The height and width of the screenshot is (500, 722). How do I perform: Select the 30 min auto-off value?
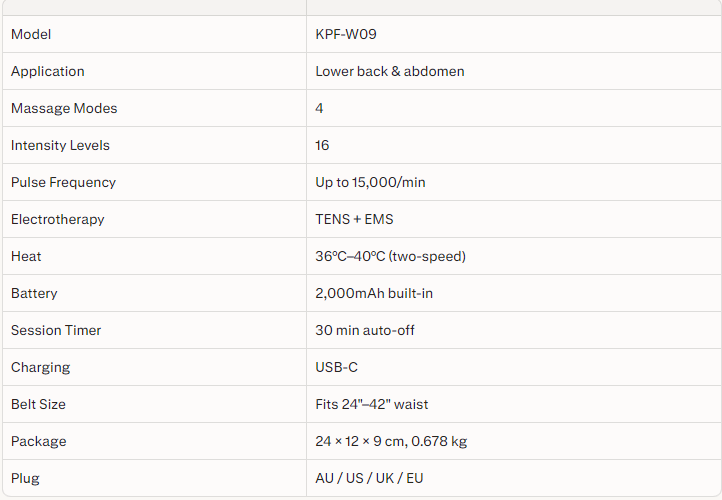click(365, 330)
